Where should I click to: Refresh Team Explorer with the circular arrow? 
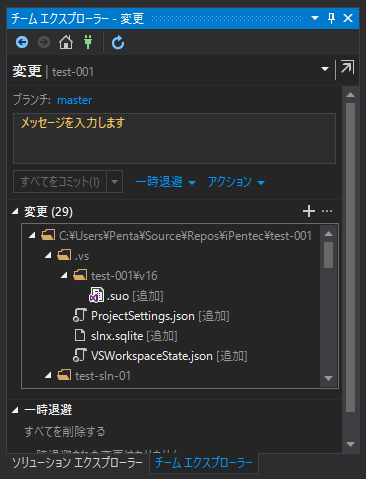coord(118,42)
